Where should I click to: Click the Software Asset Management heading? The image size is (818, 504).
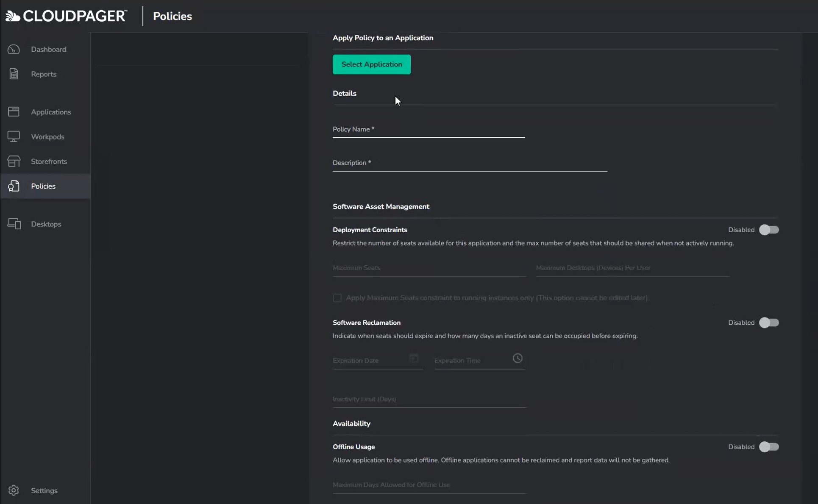[x=381, y=207]
